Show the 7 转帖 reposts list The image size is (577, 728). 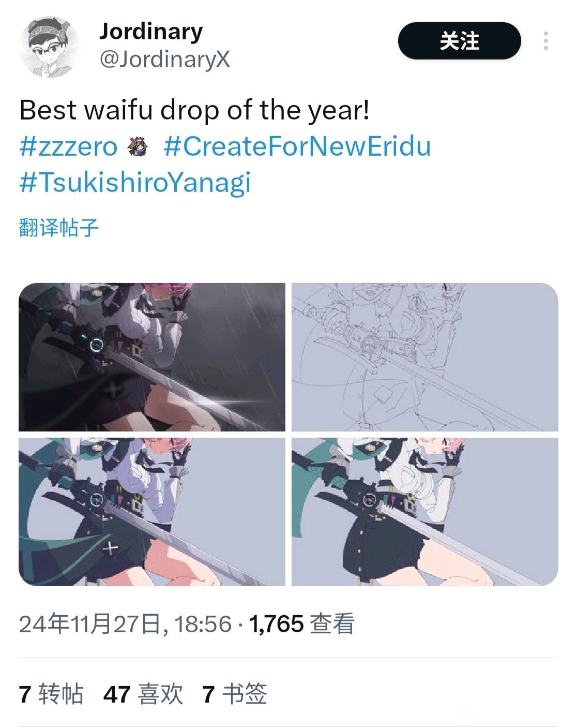coord(51,694)
